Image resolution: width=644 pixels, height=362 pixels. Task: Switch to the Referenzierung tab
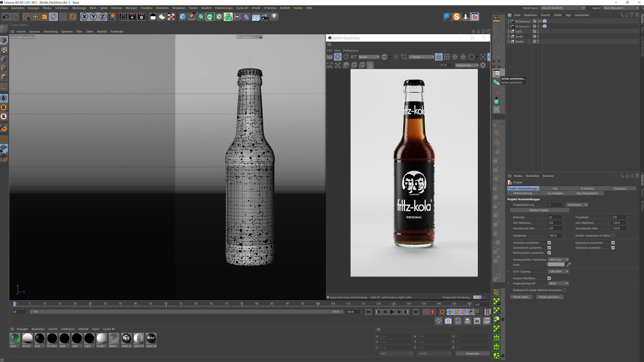[x=523, y=193]
